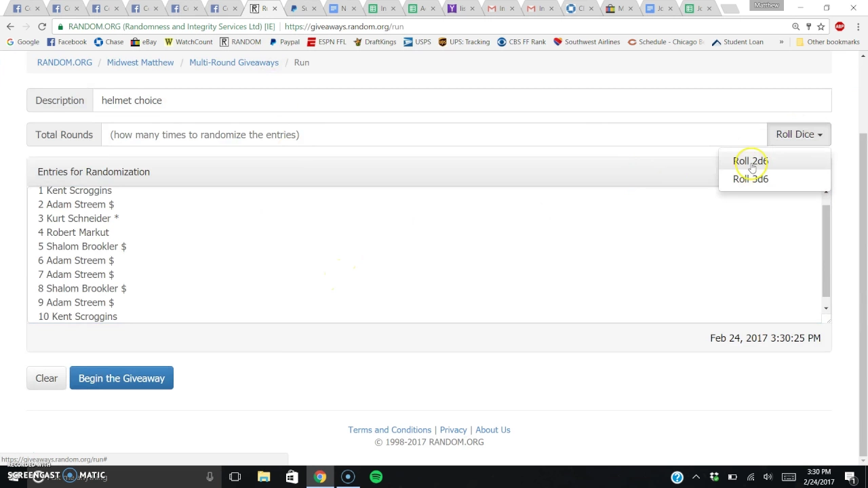Image resolution: width=868 pixels, height=488 pixels.
Task: Show hidden system tray icons
Action: [696, 477]
